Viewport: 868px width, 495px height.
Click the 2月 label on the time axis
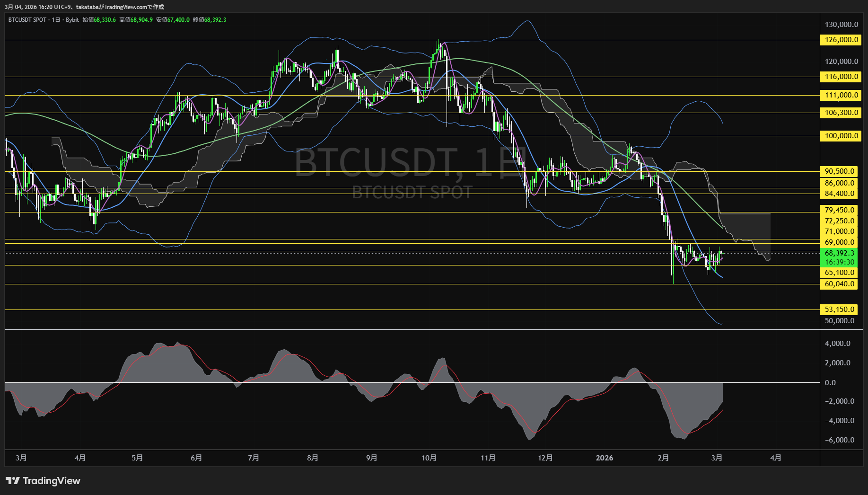click(663, 458)
